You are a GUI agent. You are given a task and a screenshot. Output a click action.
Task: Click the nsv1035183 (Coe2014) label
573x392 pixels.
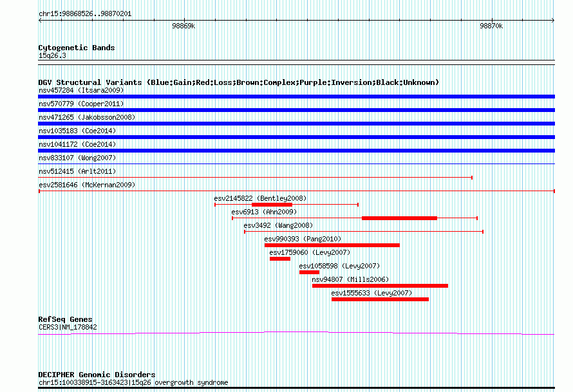[77, 131]
